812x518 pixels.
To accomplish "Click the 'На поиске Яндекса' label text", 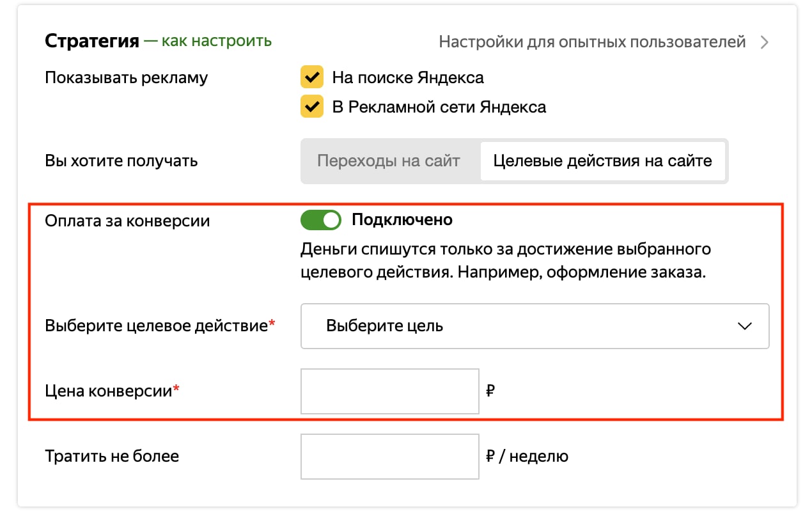I will [x=408, y=78].
